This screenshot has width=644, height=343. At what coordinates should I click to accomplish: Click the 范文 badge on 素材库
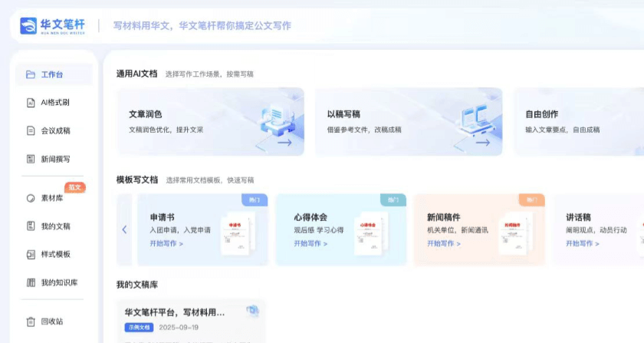(75, 187)
